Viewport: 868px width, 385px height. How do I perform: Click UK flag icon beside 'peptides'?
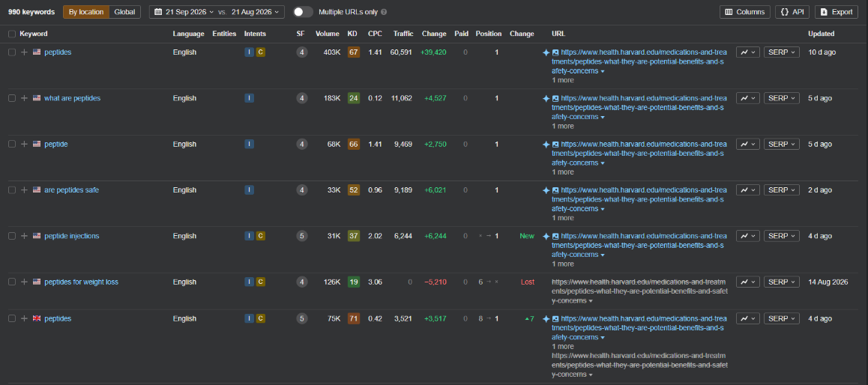pos(37,318)
